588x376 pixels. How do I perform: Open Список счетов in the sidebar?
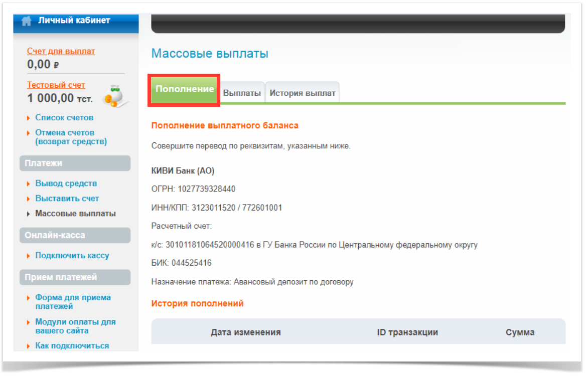[64, 118]
